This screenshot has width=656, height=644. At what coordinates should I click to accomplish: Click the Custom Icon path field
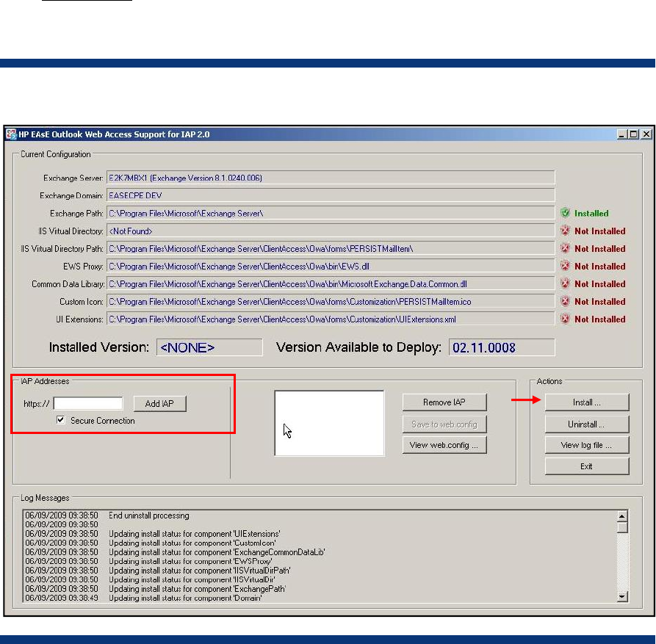pyautogui.click(x=331, y=302)
